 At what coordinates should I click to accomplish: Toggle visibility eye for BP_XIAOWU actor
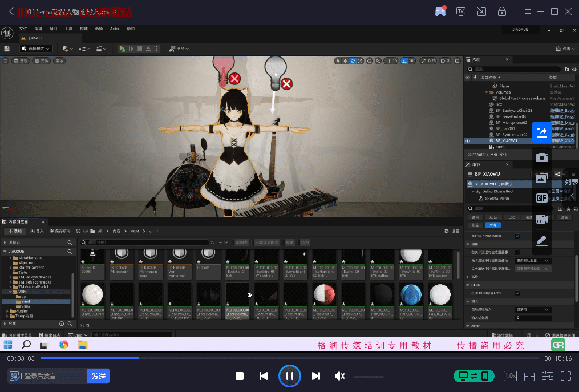tap(468, 140)
